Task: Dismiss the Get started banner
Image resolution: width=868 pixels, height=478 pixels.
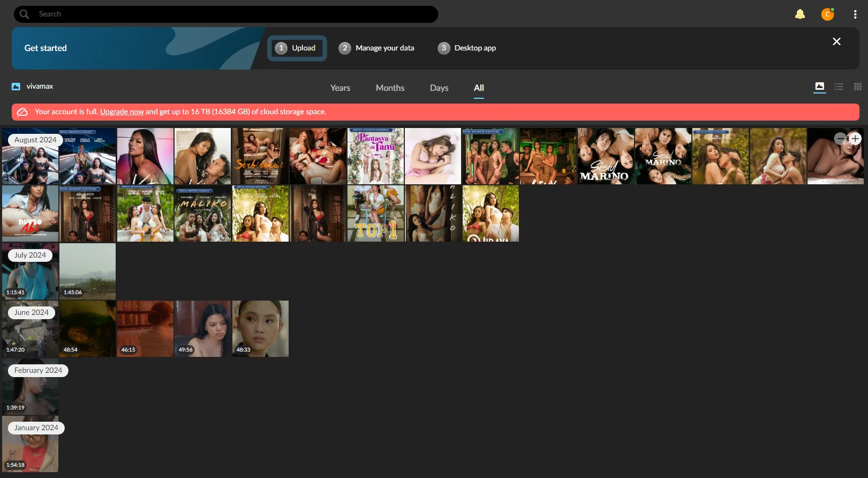Action: click(837, 41)
